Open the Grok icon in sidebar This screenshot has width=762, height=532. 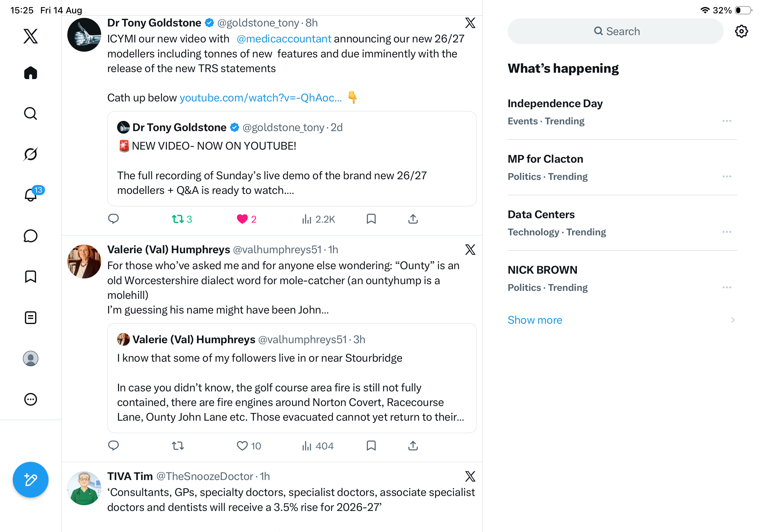(31, 154)
